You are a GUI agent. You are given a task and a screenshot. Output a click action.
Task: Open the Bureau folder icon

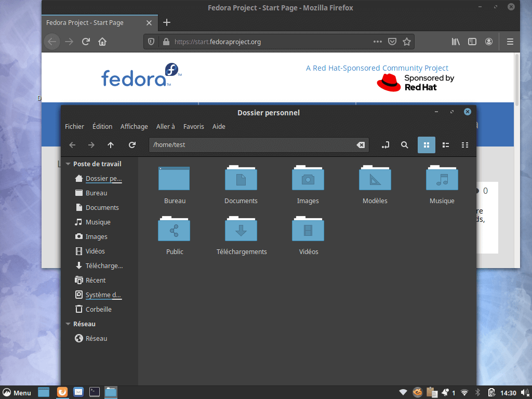pyautogui.click(x=174, y=179)
